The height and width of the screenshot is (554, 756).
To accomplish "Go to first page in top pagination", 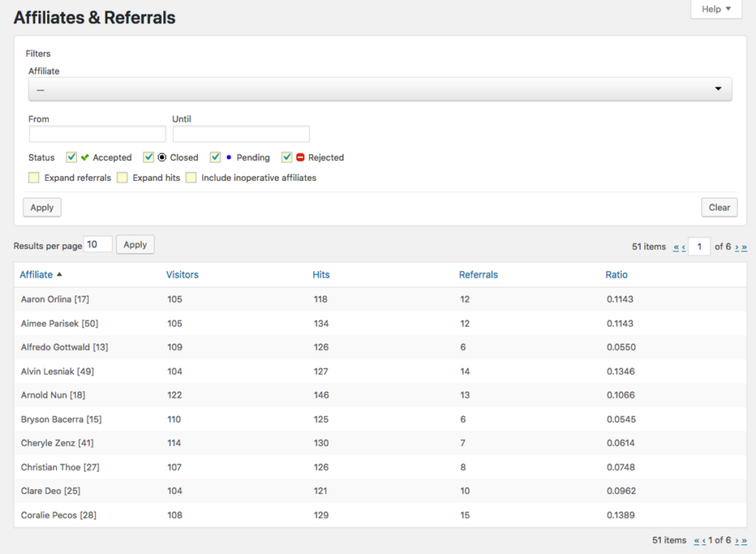I will pos(676,247).
